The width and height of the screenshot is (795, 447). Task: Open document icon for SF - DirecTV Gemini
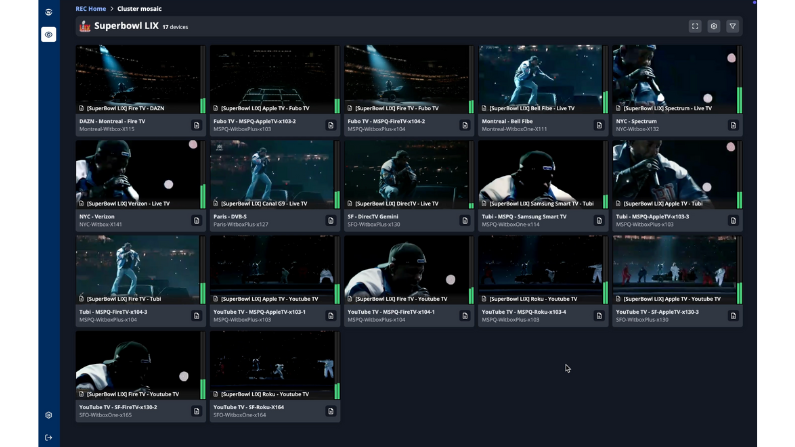point(465,220)
